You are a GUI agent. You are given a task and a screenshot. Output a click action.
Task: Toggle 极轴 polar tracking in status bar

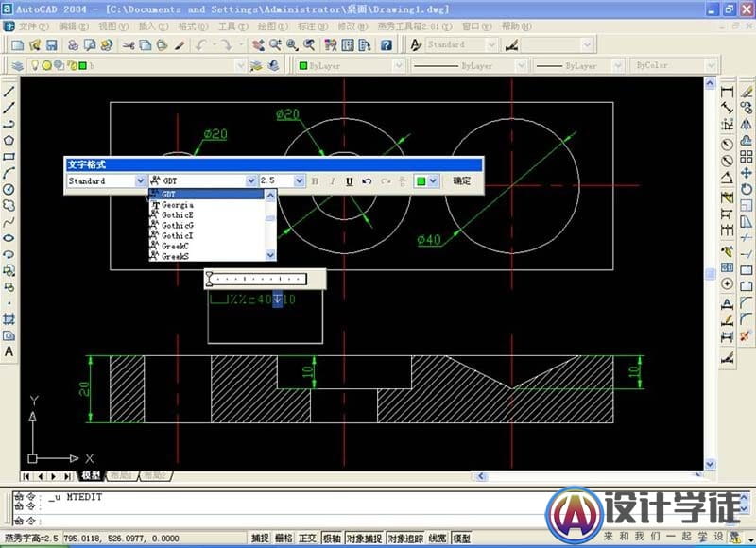tap(332, 538)
